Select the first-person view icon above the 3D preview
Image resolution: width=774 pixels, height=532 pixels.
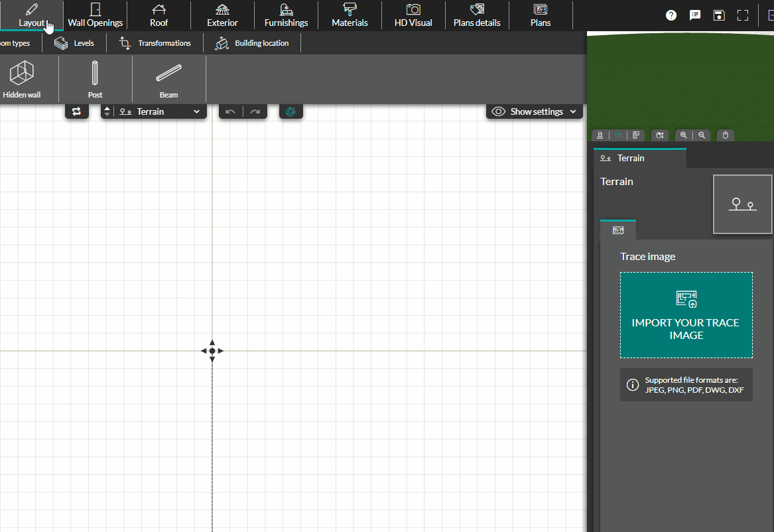coord(600,135)
